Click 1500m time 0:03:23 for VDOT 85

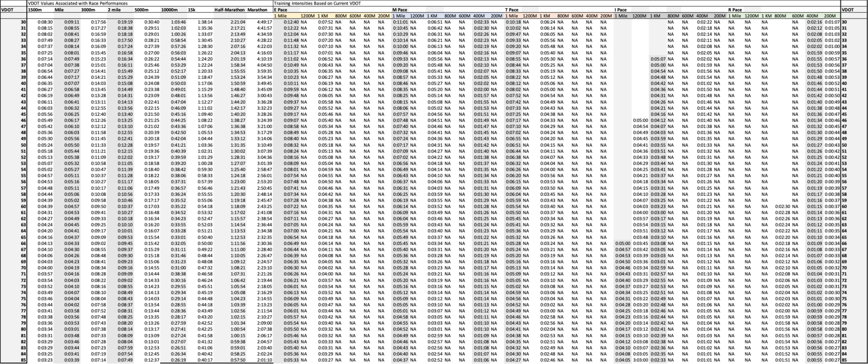(45, 360)
